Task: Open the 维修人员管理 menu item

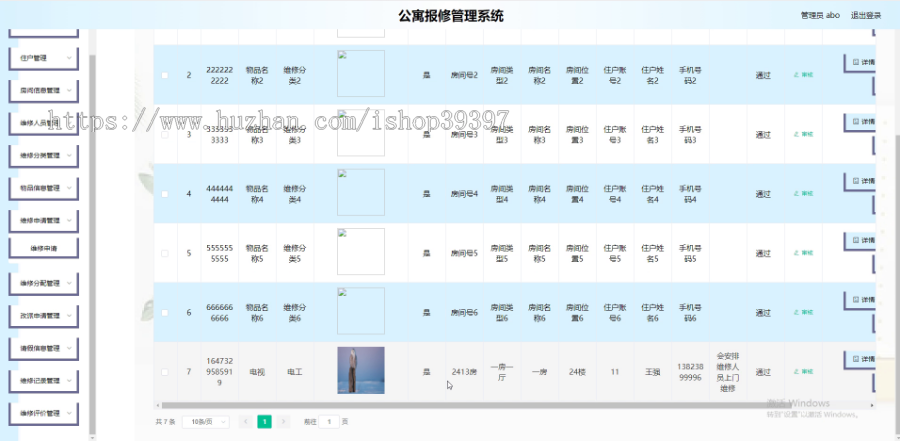Action: pos(44,123)
